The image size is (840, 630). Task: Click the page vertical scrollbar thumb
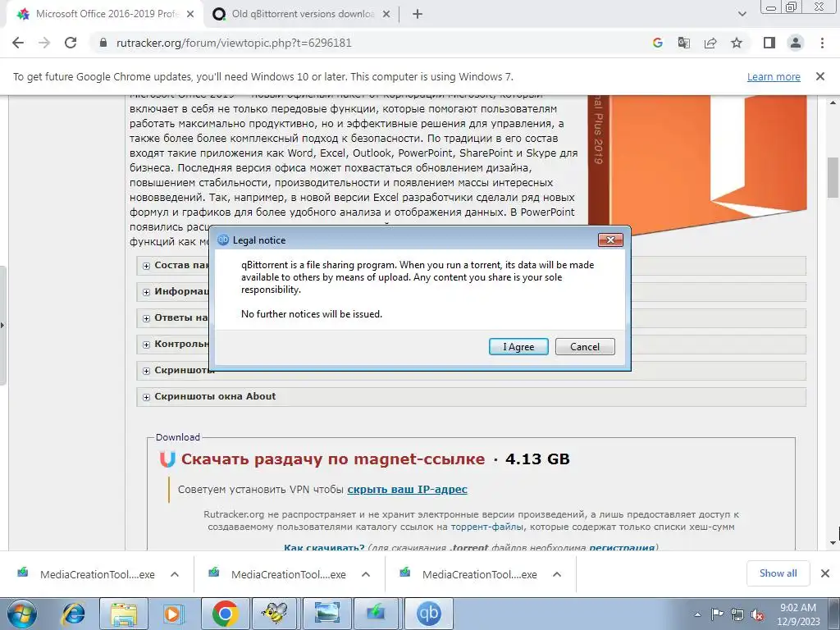(833, 177)
